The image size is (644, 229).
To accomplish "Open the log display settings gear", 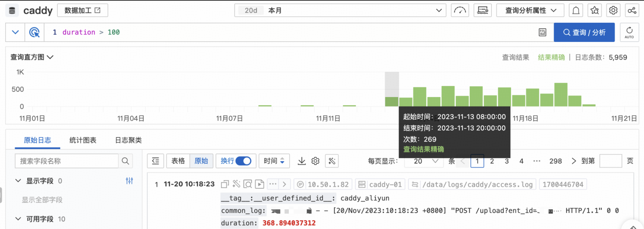I will pyautogui.click(x=316, y=161).
